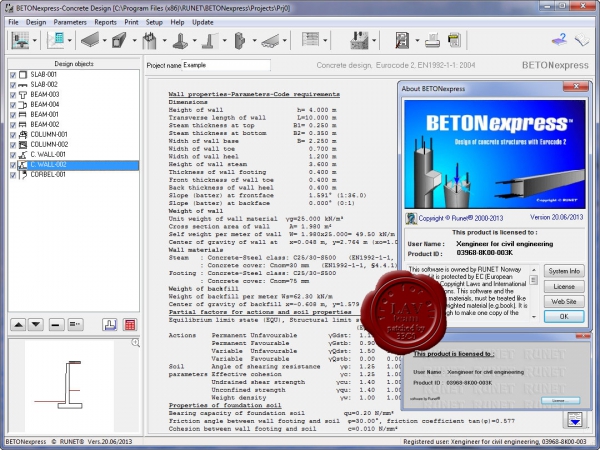Click the list table toolbar icon
The height and width of the screenshot is (450, 600).
coord(310,39)
